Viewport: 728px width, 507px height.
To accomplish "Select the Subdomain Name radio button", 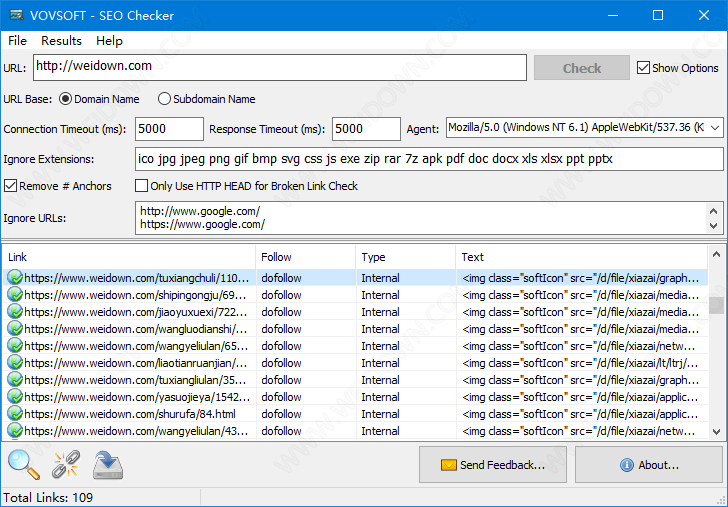I will (x=164, y=99).
